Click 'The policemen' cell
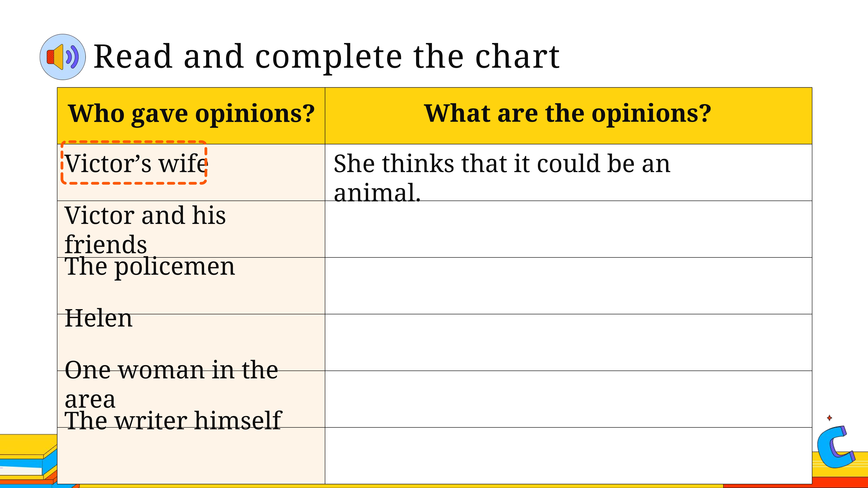The width and height of the screenshot is (868, 488). [x=191, y=286]
